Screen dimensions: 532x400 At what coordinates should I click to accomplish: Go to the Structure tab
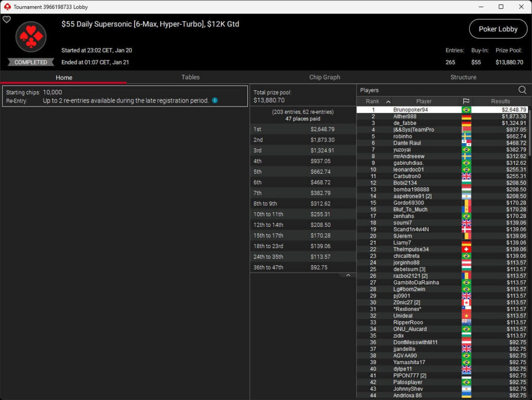463,77
